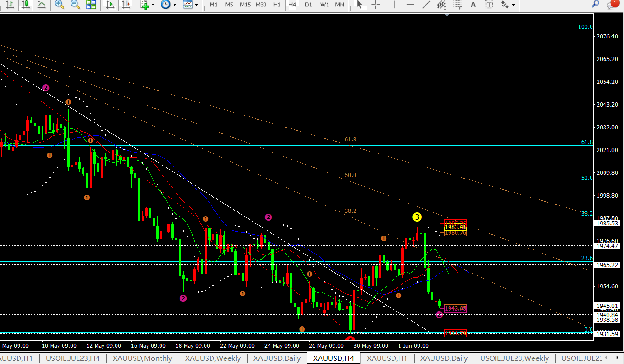This screenshot has width=624, height=364.
Task: Toggle the Auto Scroll chart button
Action: (x=110, y=5)
